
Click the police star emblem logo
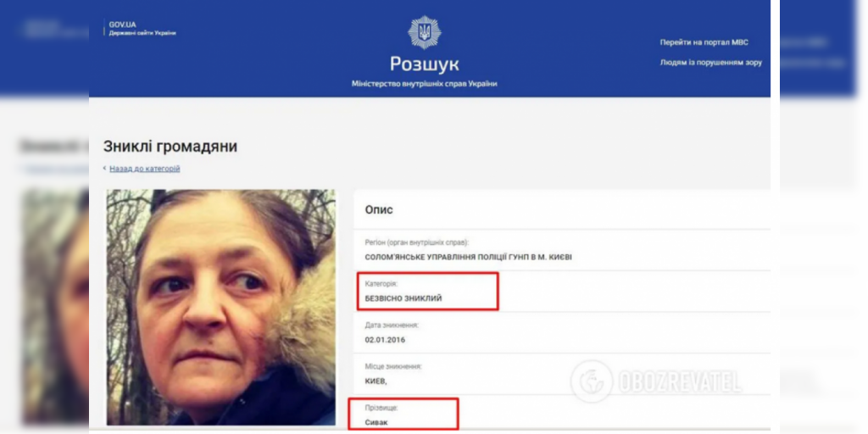(424, 33)
